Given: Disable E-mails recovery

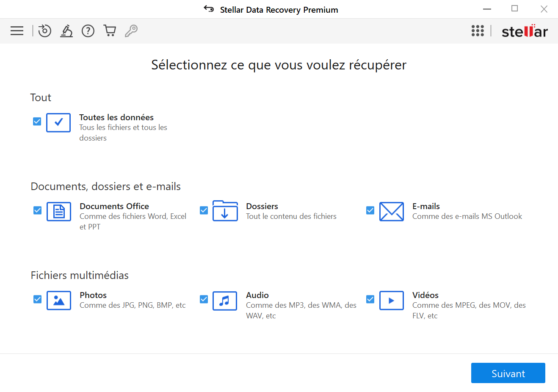Looking at the screenshot, I should click(370, 210).
